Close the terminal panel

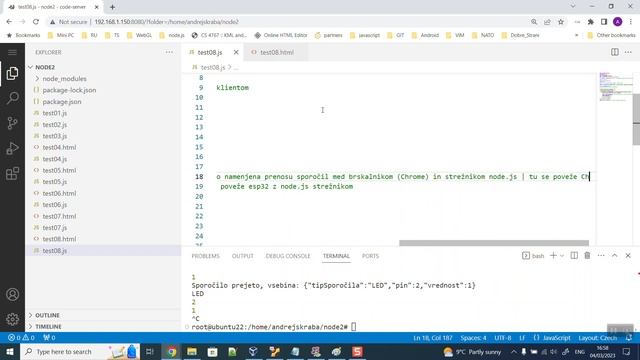[x=628, y=256]
